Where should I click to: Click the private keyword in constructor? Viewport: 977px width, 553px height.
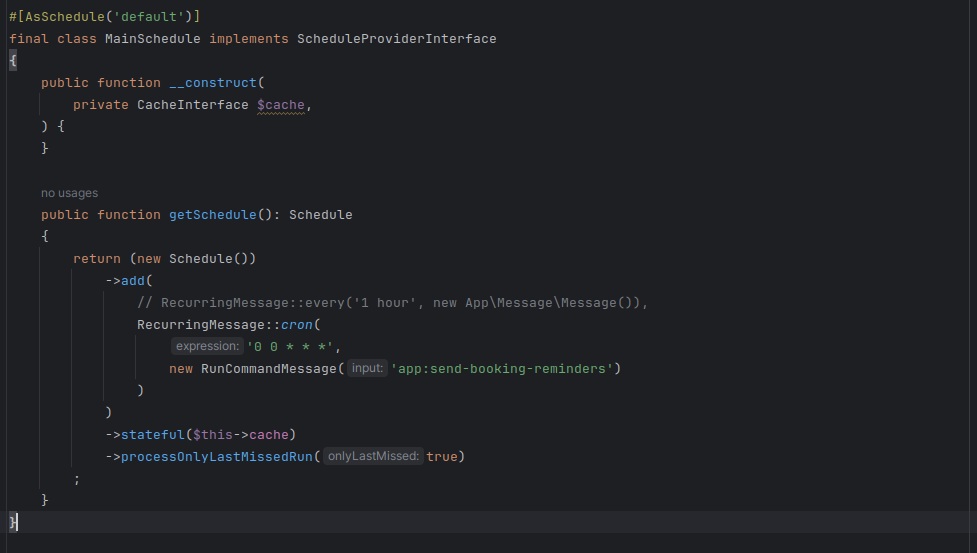(100, 105)
